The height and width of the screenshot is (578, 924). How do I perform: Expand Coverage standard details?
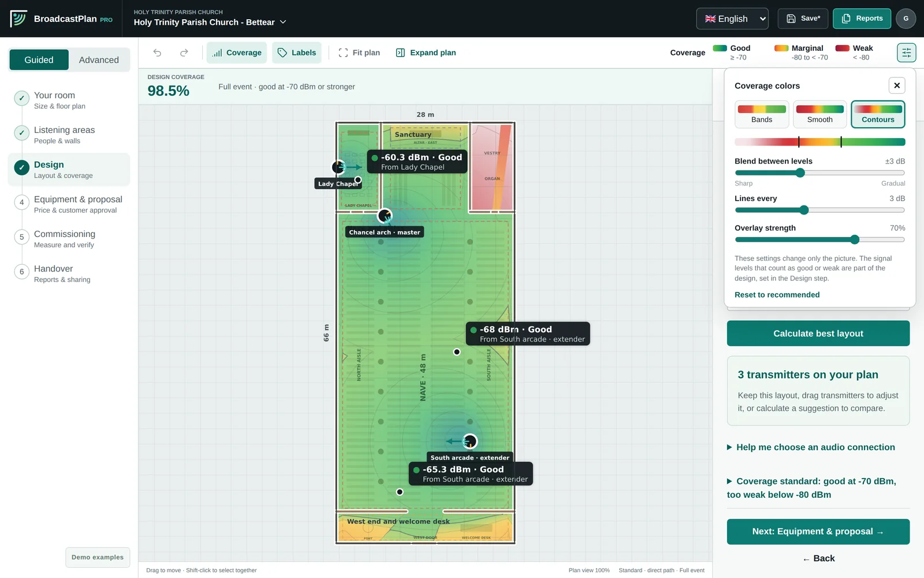coord(812,488)
